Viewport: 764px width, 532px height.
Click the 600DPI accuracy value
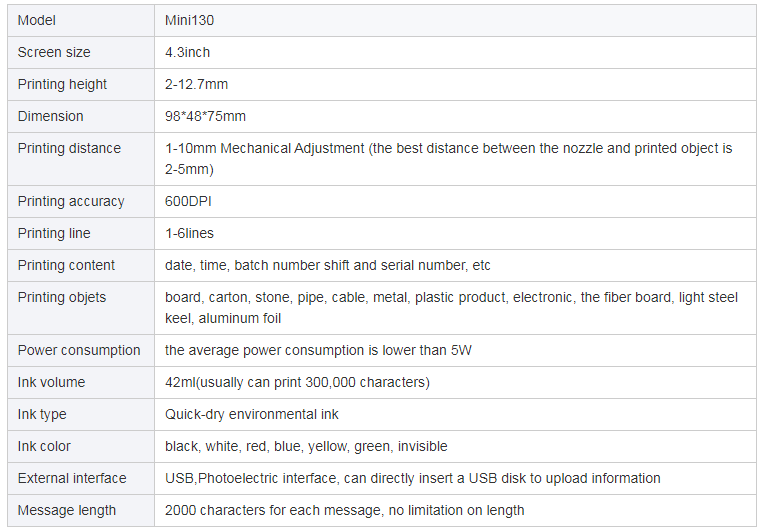pyautogui.click(x=188, y=201)
